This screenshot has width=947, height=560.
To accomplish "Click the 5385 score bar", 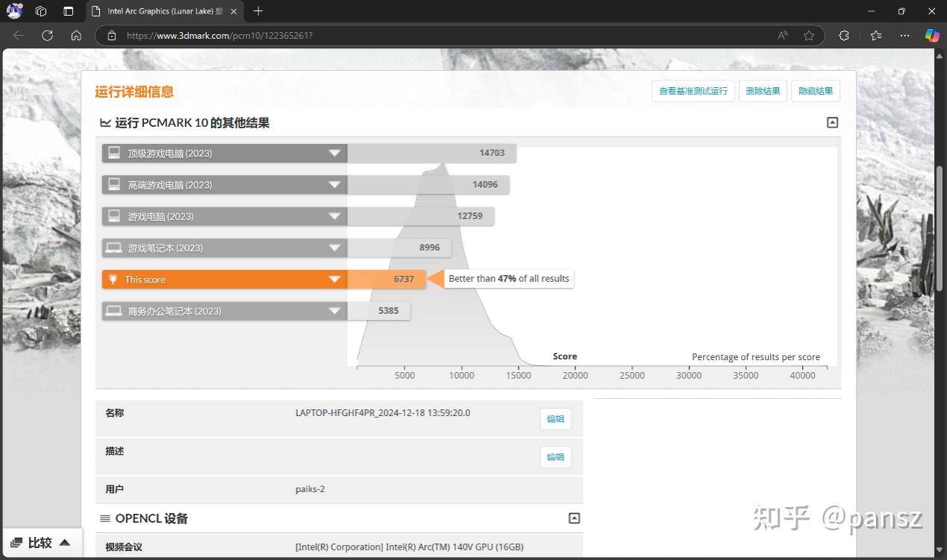I will coord(379,311).
